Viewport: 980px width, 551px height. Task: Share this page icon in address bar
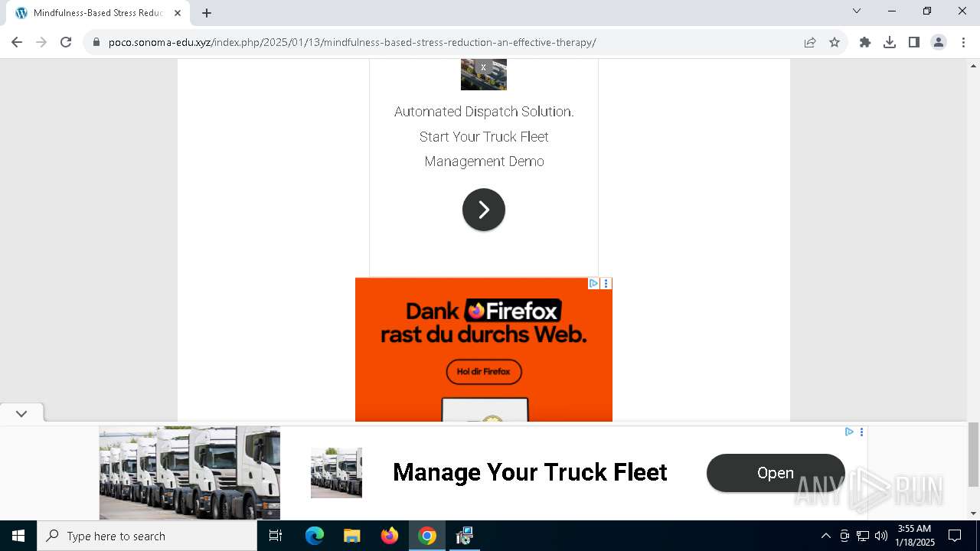tap(810, 42)
